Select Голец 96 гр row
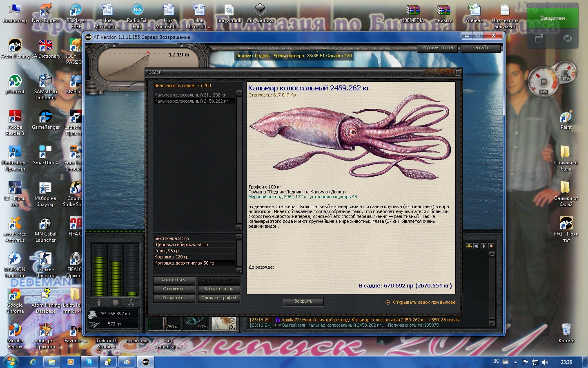The image size is (588, 368). click(194, 251)
